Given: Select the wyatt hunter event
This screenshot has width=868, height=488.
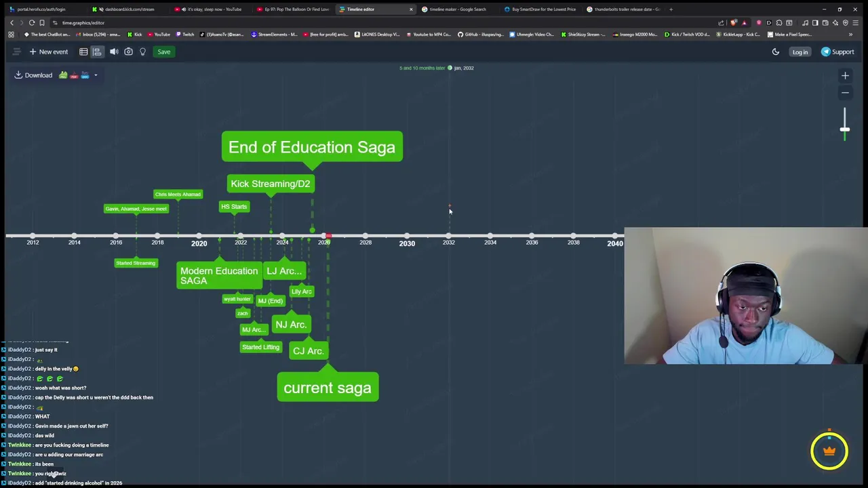Looking at the screenshot, I should [x=237, y=299].
